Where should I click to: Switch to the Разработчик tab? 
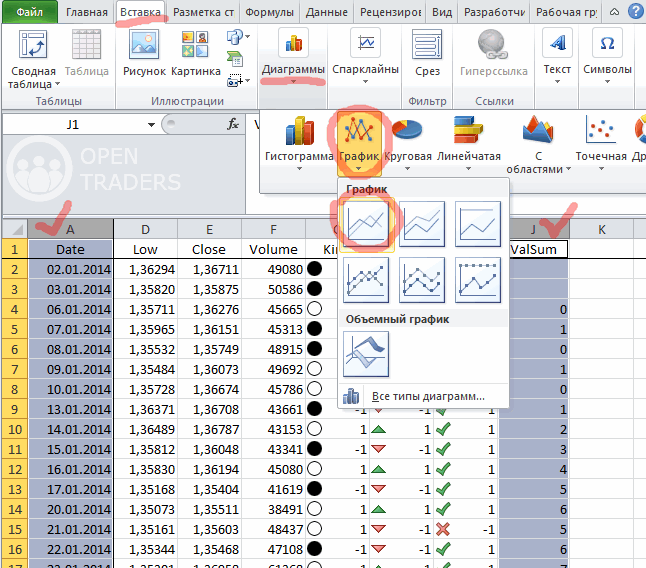494,12
